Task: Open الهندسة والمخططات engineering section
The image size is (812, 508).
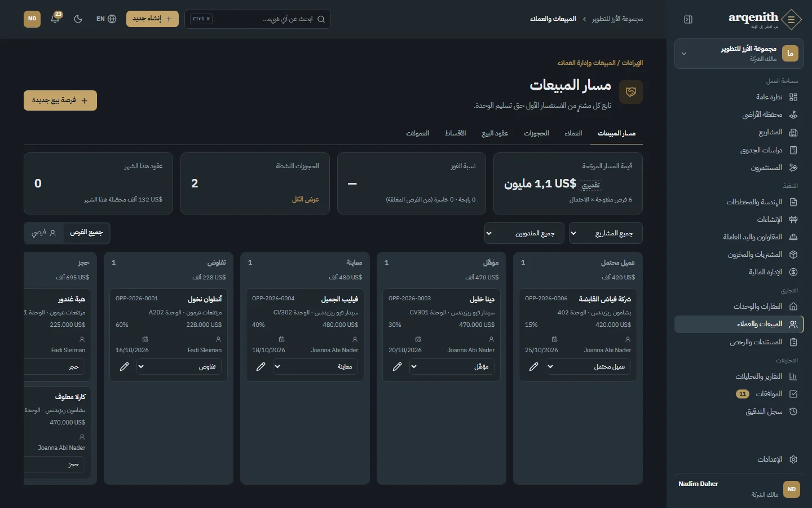Action: (739, 202)
